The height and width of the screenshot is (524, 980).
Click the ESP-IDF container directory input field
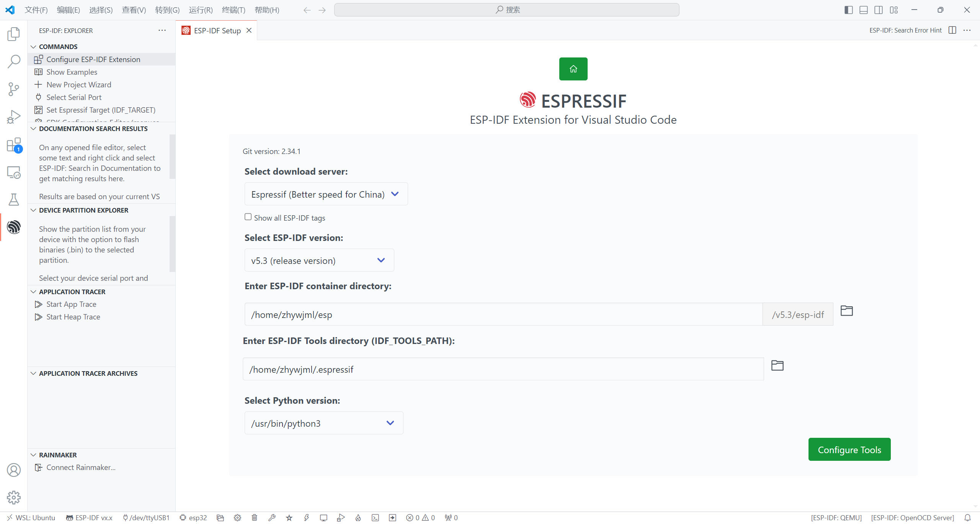(503, 314)
